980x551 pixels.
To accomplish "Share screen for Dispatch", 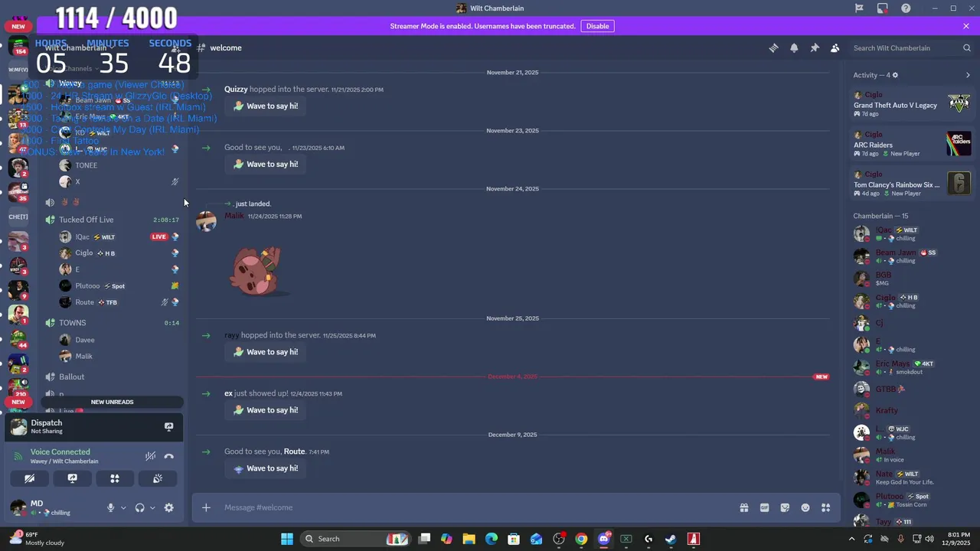I will click(168, 426).
